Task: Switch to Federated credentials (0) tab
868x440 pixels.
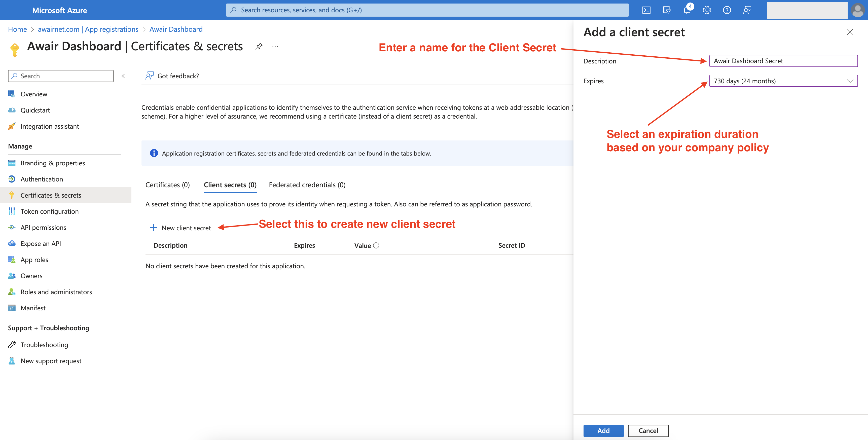Action: click(x=307, y=185)
